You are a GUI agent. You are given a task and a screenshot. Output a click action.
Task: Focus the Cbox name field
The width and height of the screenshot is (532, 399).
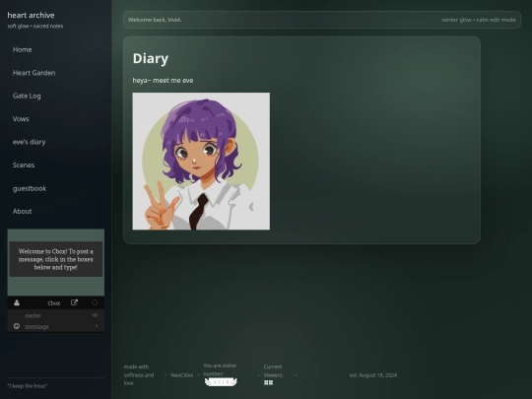point(56,315)
